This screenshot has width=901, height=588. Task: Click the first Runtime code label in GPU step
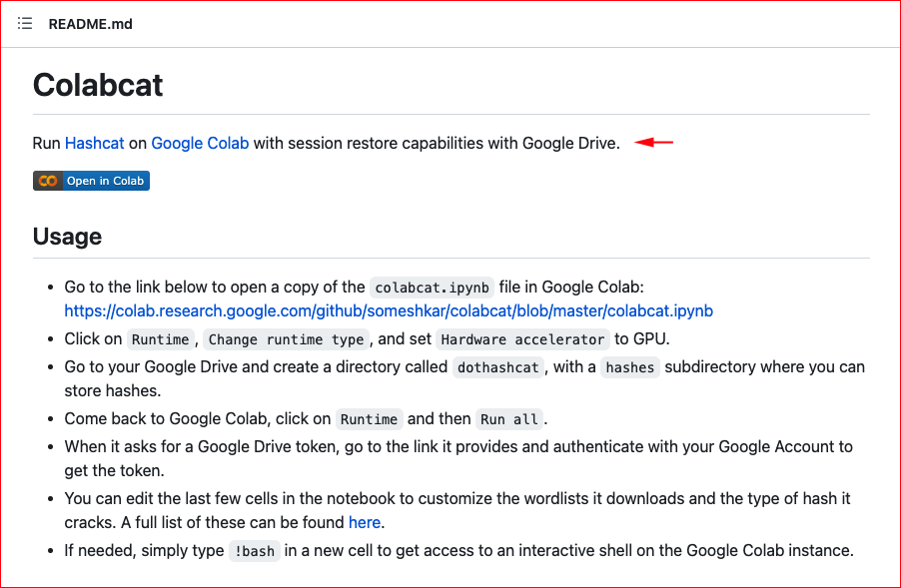click(x=160, y=339)
